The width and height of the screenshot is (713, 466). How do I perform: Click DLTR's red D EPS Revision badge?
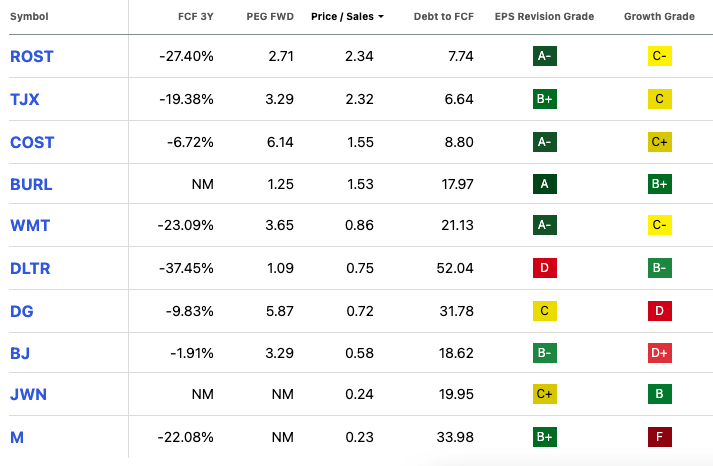[x=545, y=268]
